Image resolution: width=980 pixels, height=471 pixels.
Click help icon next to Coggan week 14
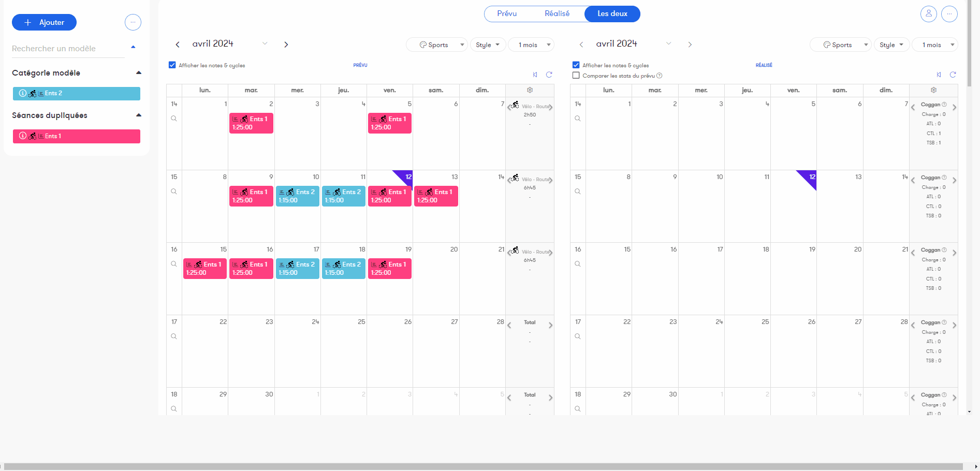[x=944, y=105]
